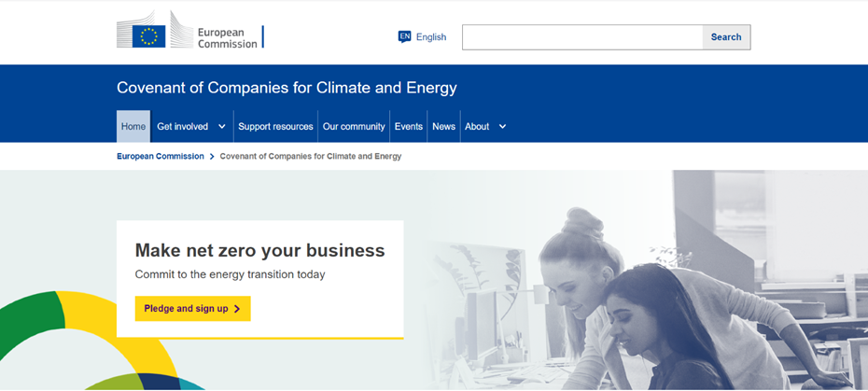
Task: Open the Events menu item
Action: click(409, 126)
